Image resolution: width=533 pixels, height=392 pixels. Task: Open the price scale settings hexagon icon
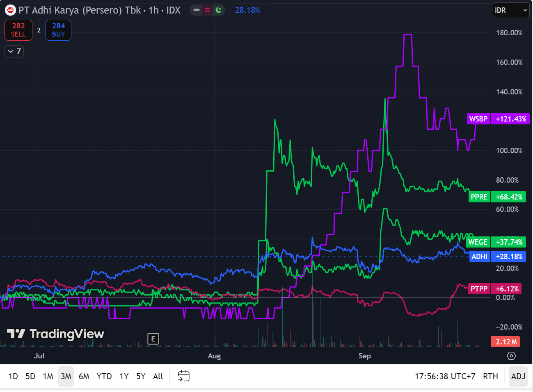511,356
